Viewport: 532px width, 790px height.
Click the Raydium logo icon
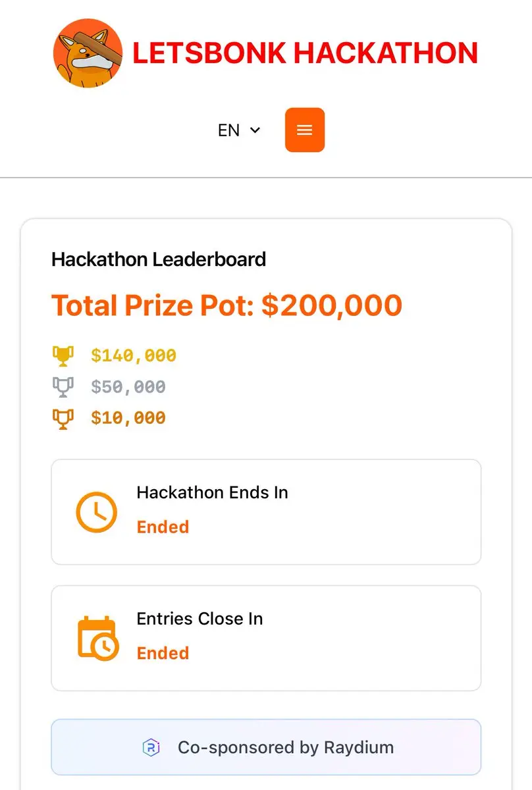[x=151, y=747]
